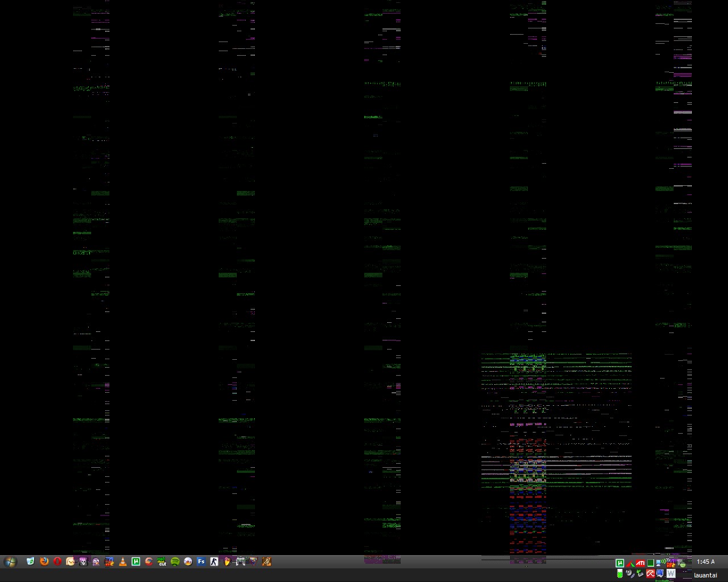
Task: Open FL Studio fruit icon
Action: tap(227, 562)
